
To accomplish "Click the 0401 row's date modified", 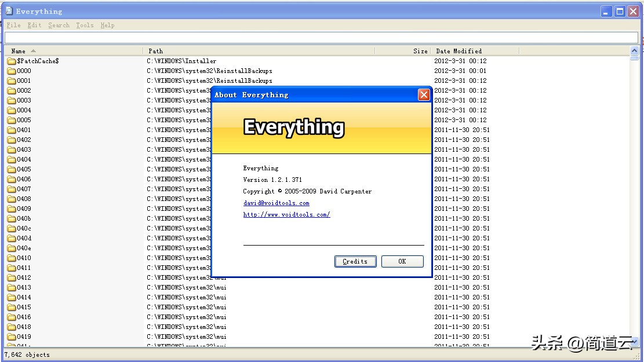I will point(461,130).
